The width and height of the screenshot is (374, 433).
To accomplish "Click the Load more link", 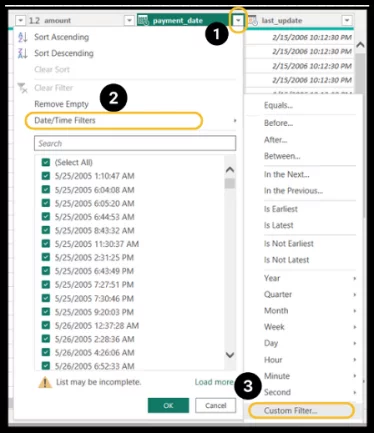I will pyautogui.click(x=214, y=382).
